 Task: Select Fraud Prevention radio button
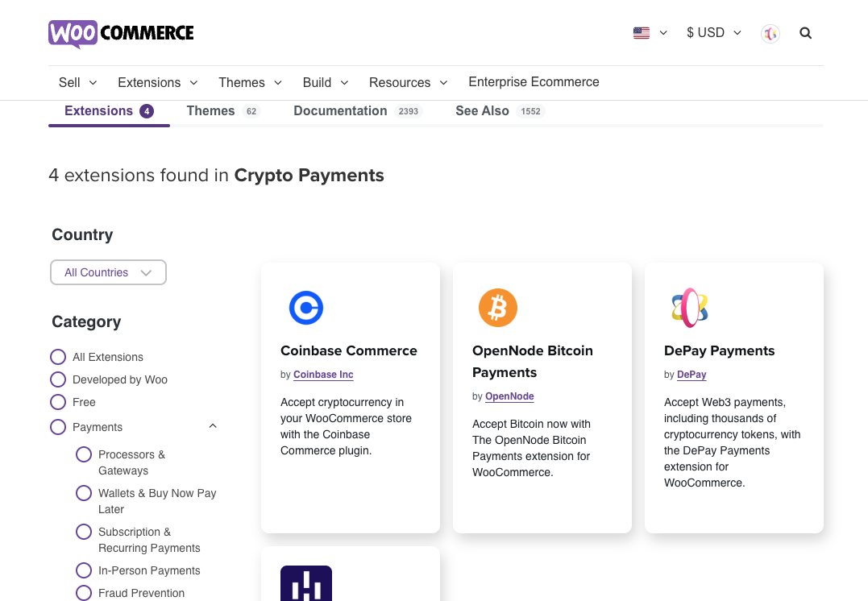(x=84, y=593)
